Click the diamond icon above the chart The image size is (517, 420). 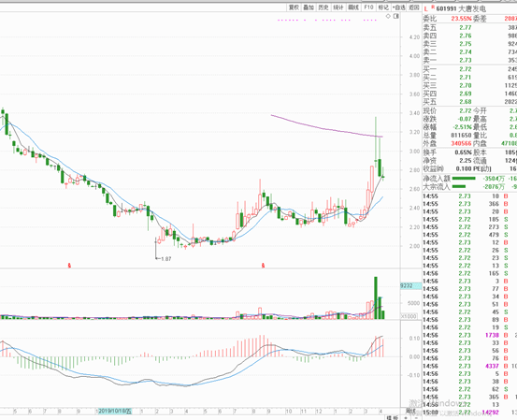(388, 16)
